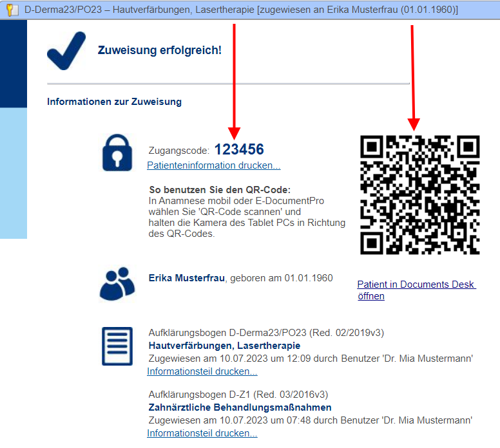This screenshot has width=500, height=448.
Task: Click the QR code image
Action: click(419, 194)
